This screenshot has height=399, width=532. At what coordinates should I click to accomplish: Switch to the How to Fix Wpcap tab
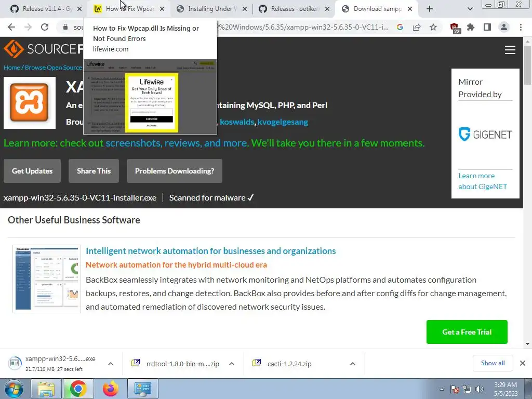(129, 9)
